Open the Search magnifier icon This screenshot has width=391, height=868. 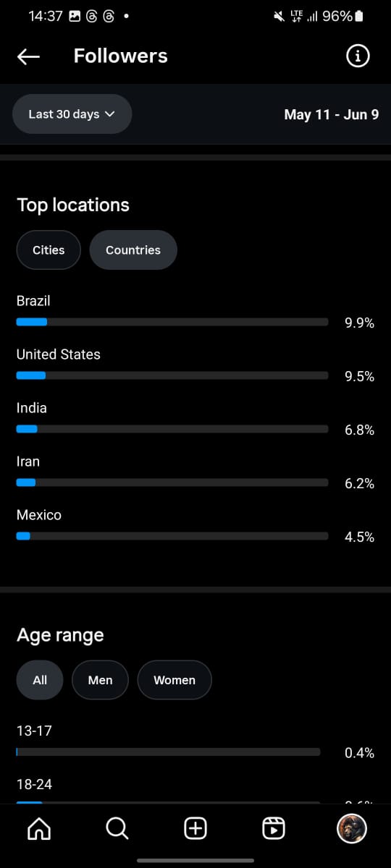coord(117,828)
